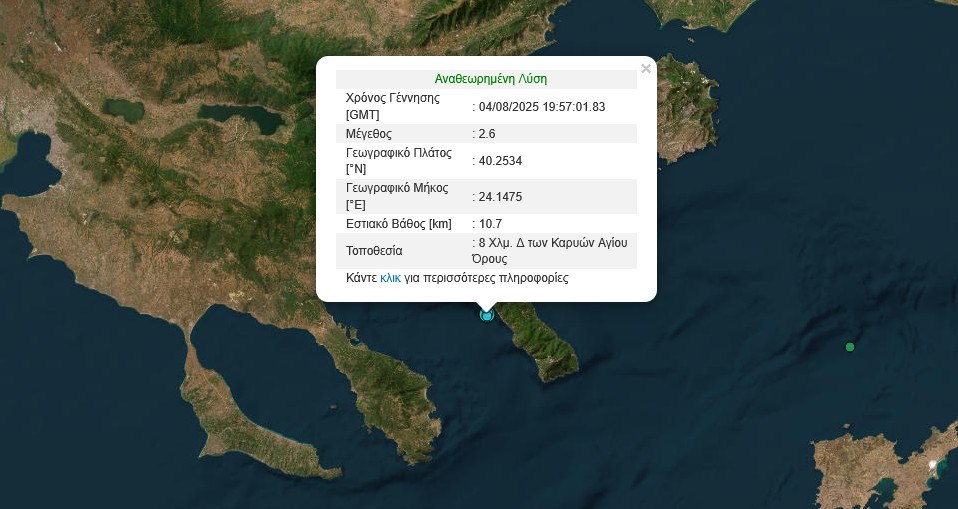Click the "Αναθεωρημένη Λύση" popup header
Image resolution: width=958 pixels, height=509 pixels.
tap(490, 79)
